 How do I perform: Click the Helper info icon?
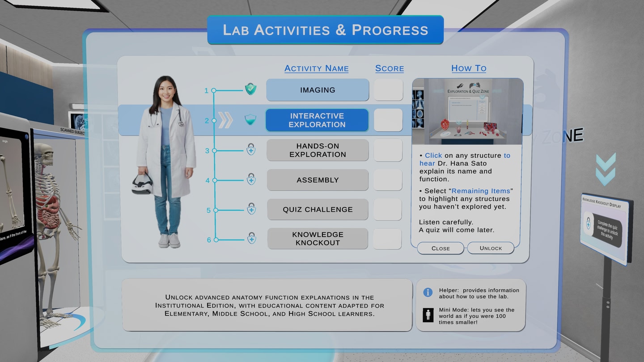[x=428, y=292]
